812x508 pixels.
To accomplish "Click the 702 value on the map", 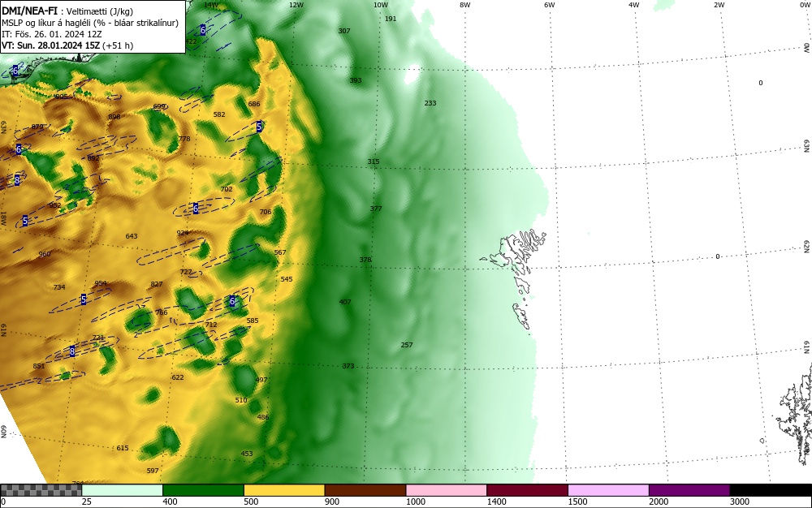I will (227, 189).
